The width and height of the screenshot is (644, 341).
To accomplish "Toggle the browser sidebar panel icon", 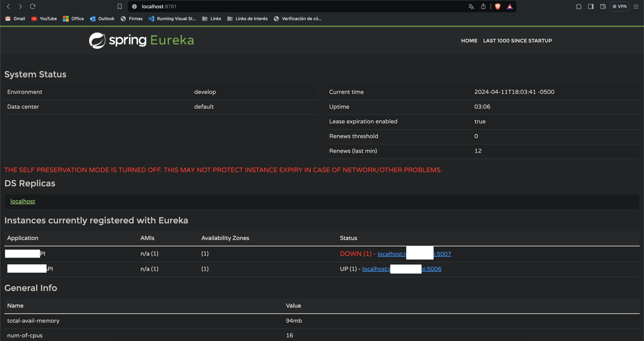I will pos(591,6).
